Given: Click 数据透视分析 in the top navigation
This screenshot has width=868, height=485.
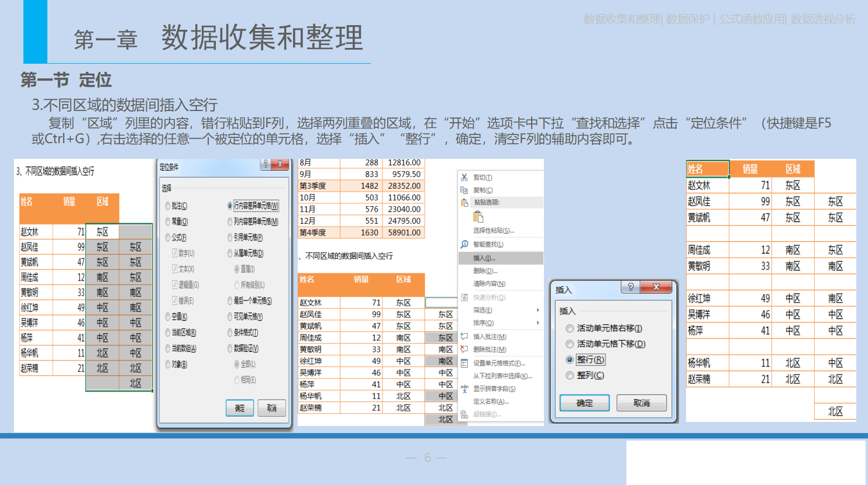Looking at the screenshot, I should (x=823, y=19).
